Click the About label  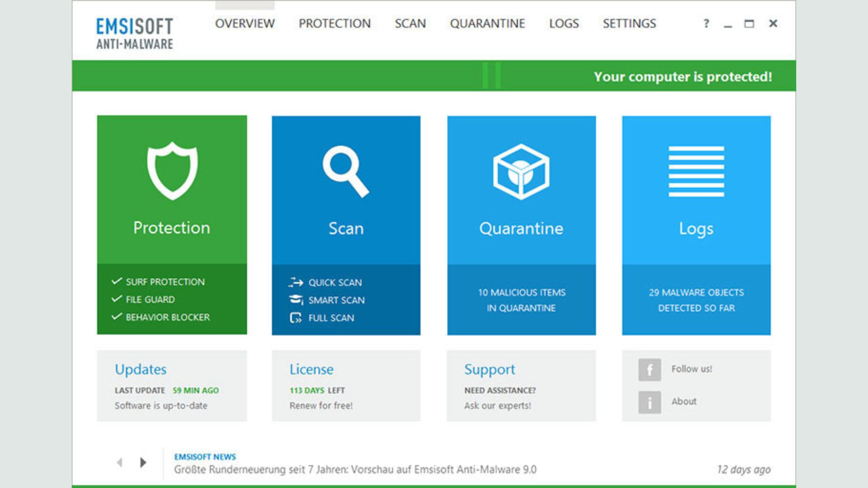click(684, 402)
